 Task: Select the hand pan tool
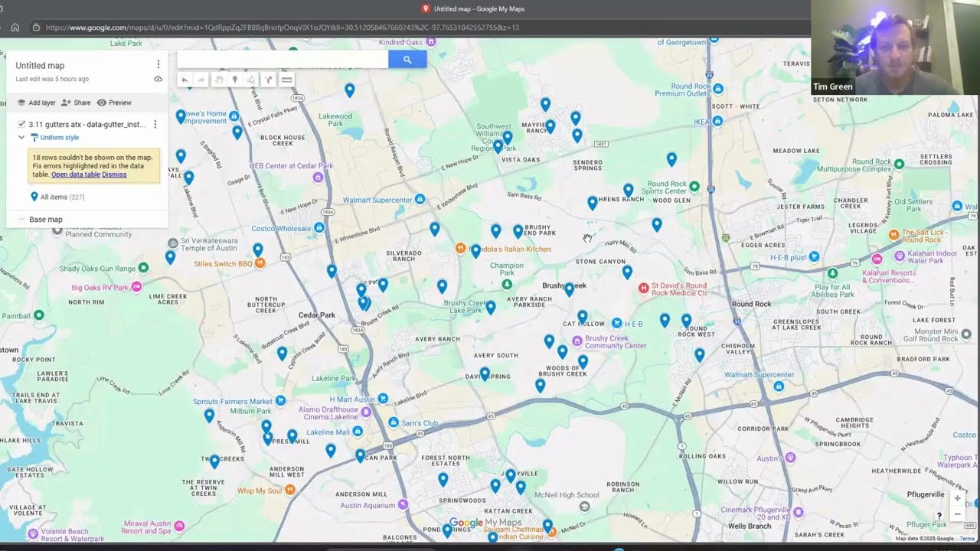coord(218,80)
